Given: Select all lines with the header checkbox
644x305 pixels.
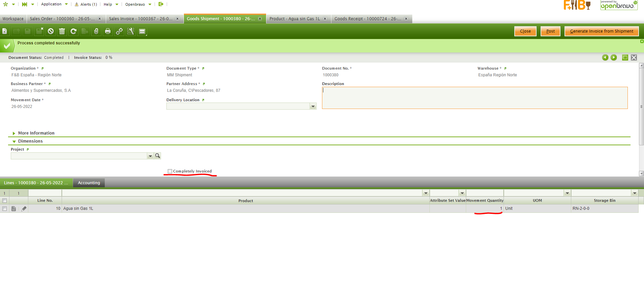Looking at the screenshot, I should coord(4,200).
